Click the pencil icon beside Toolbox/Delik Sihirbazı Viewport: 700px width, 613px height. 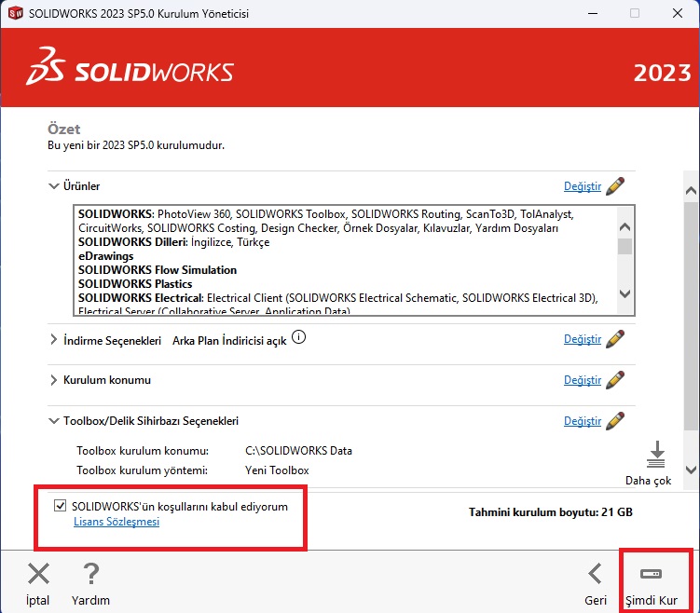click(x=614, y=421)
